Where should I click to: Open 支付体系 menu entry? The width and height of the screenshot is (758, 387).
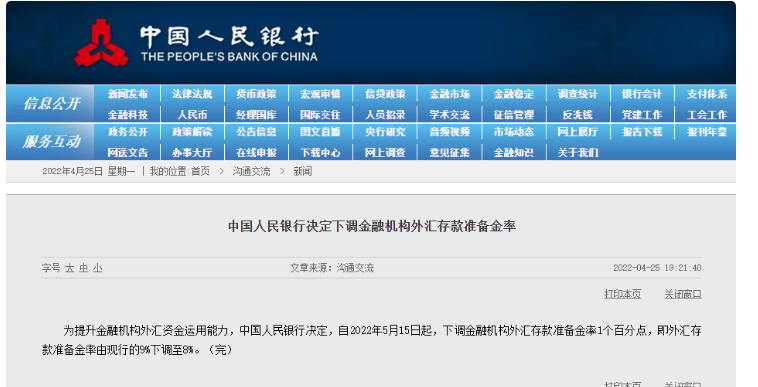pos(707,94)
